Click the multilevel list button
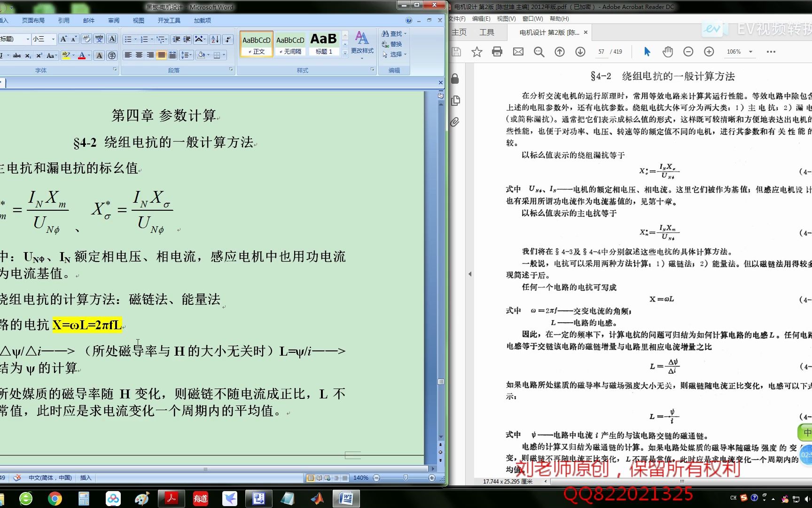The width and height of the screenshot is (812, 508). point(162,40)
